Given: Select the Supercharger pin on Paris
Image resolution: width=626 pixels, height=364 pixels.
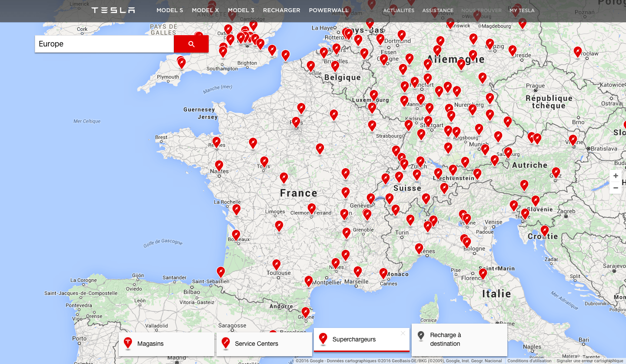Looking at the screenshot, I should click(296, 122).
